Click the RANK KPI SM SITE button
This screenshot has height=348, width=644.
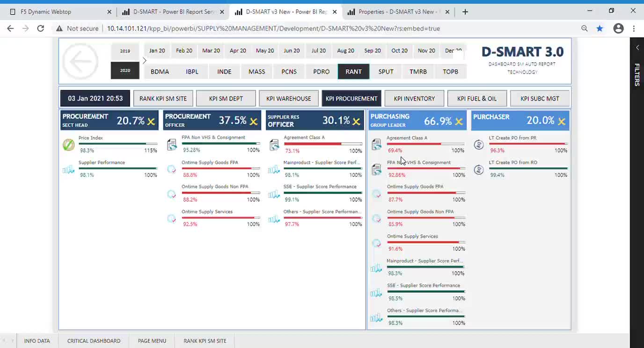pyautogui.click(x=163, y=99)
